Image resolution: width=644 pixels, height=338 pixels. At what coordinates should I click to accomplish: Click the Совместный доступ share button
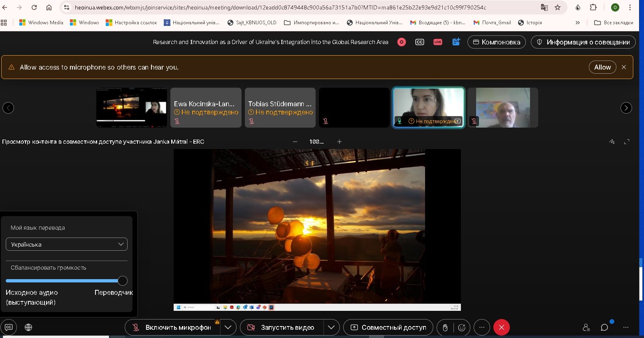[x=388, y=327]
